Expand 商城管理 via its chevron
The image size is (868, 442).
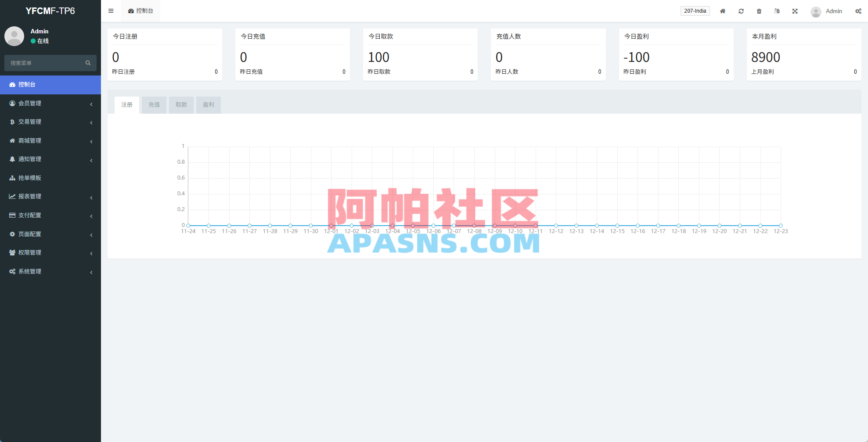click(x=91, y=141)
